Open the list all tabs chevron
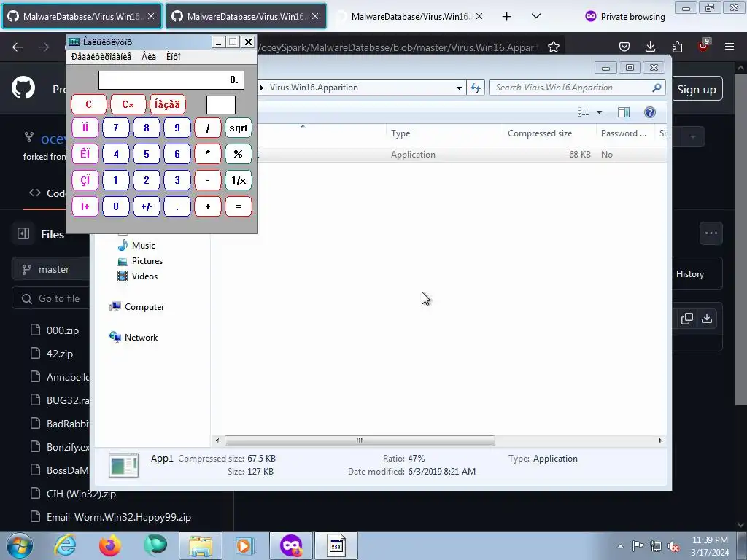The image size is (747, 560). pos(536,16)
